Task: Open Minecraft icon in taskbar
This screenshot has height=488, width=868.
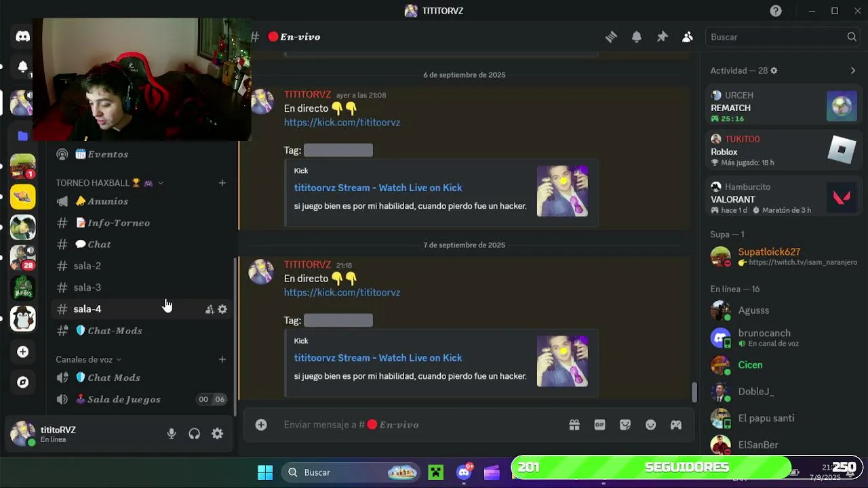Action: [x=435, y=472]
